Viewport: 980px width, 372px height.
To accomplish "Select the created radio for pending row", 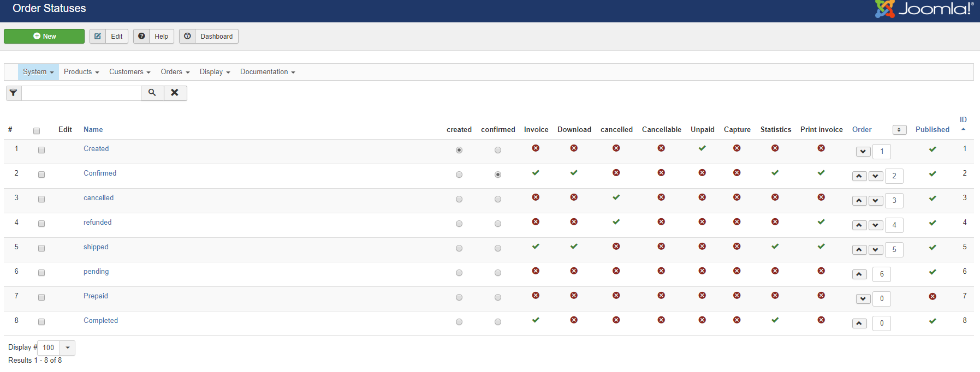I will [459, 273].
